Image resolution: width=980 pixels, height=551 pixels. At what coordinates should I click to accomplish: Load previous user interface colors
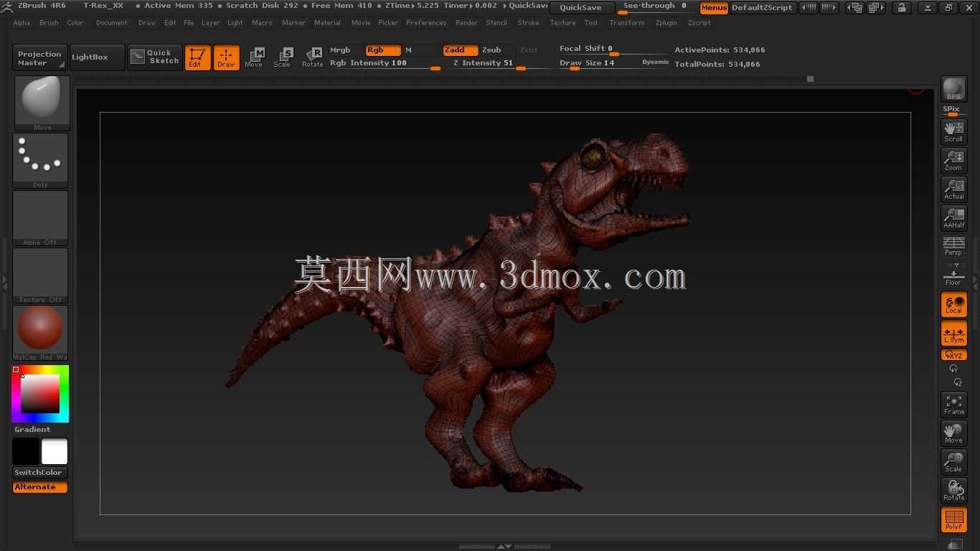[x=808, y=8]
